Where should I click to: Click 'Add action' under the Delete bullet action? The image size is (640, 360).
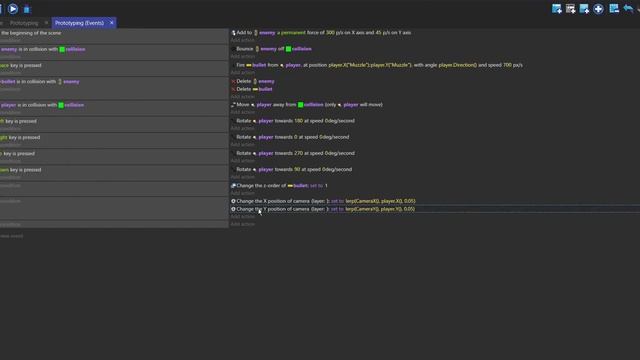pyautogui.click(x=242, y=97)
